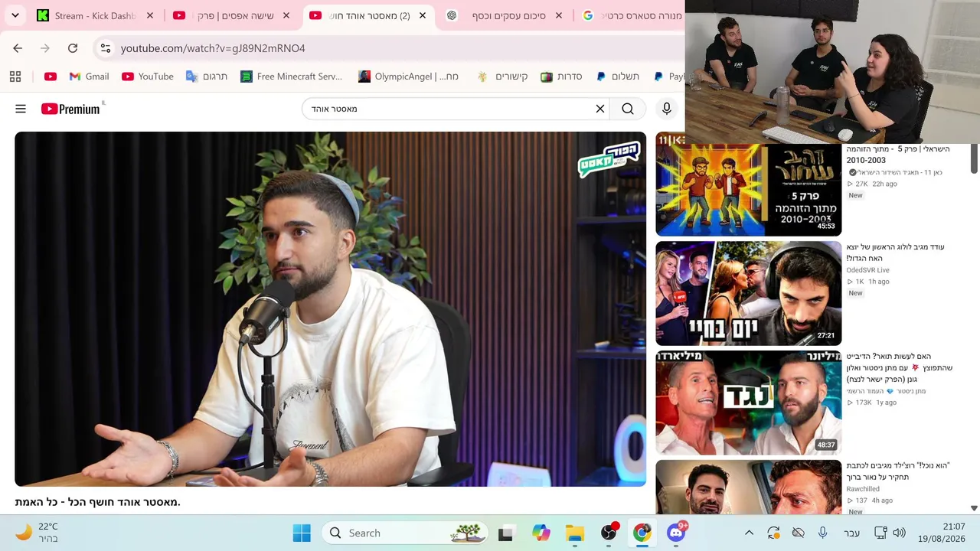Open the תרגום translate bookmark
980x551 pixels.
[x=207, y=77]
